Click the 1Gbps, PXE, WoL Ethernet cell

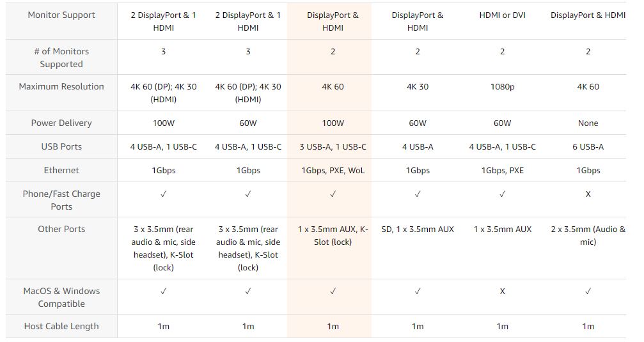click(333, 170)
